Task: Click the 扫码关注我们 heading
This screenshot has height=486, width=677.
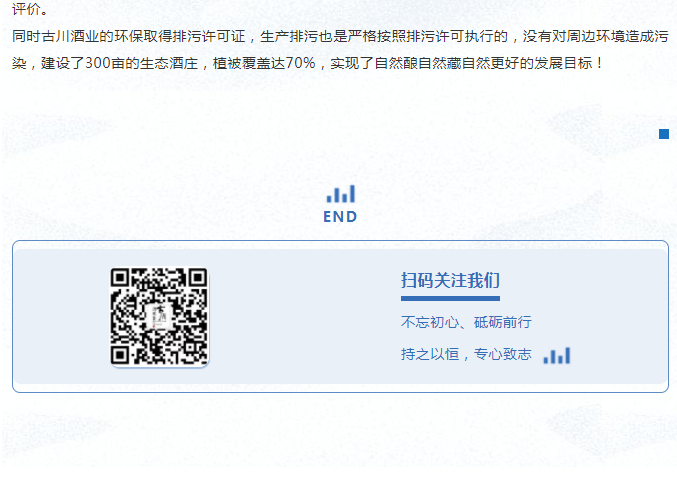Action: click(450, 281)
